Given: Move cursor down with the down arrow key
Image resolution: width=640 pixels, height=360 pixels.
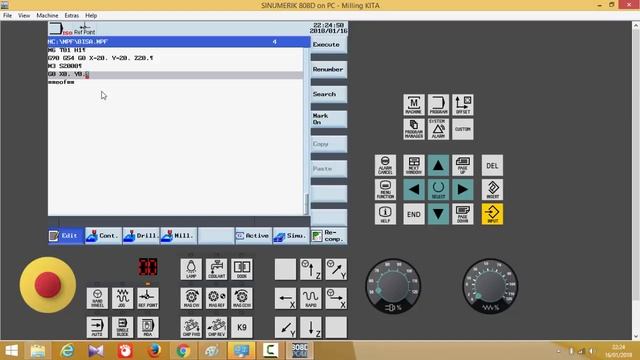Looking at the screenshot, I should point(438,214).
